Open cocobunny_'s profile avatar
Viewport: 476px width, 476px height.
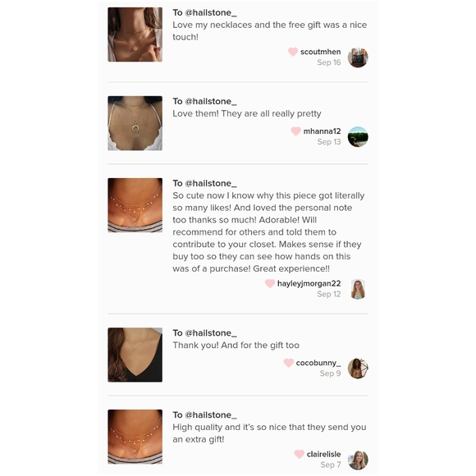point(358,368)
